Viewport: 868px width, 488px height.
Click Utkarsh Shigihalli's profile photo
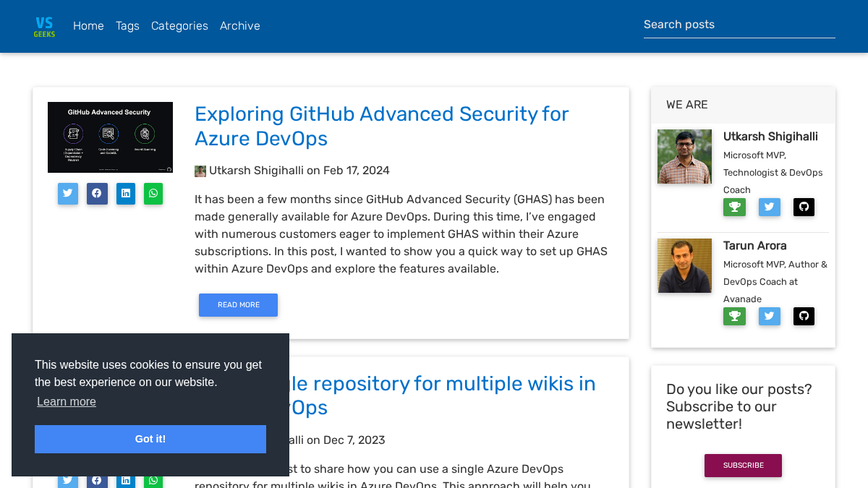click(x=684, y=156)
